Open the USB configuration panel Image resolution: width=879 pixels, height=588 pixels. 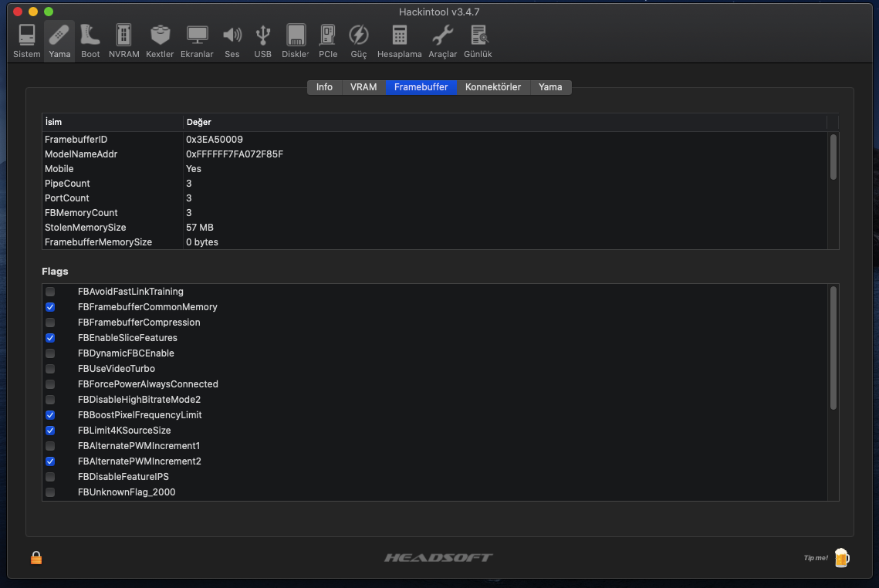click(262, 40)
